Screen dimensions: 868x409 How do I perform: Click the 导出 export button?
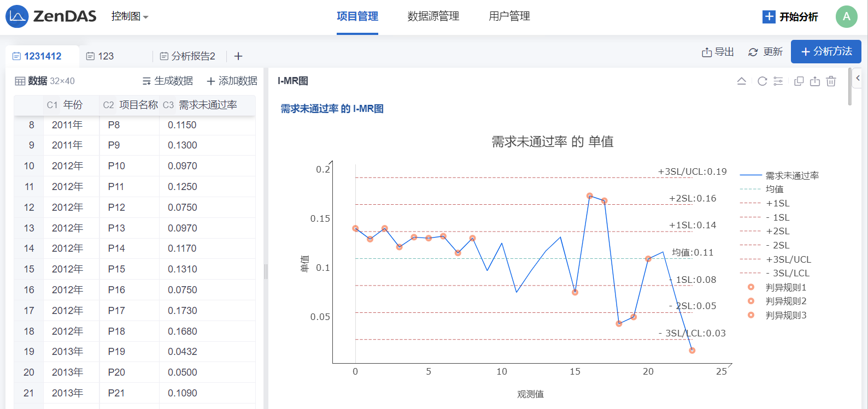(x=718, y=52)
